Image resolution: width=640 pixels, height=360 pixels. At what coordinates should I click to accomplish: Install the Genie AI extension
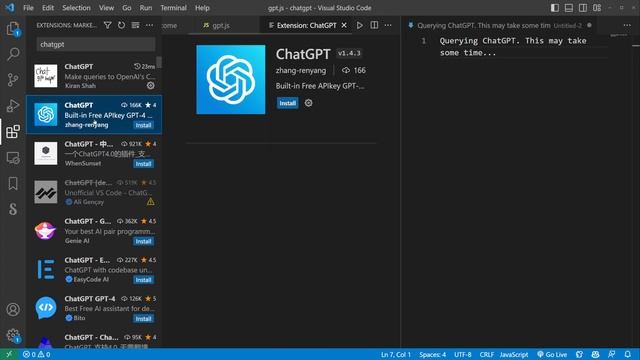tap(143, 241)
